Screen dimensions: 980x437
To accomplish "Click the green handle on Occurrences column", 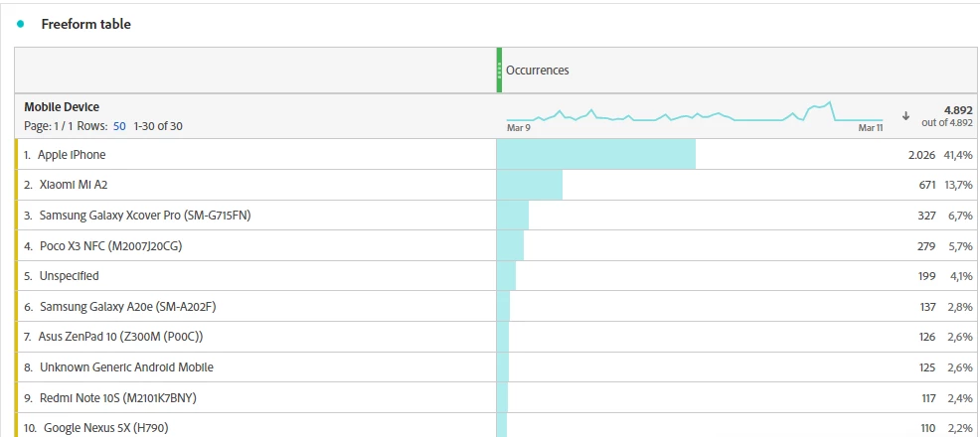I will (499, 70).
